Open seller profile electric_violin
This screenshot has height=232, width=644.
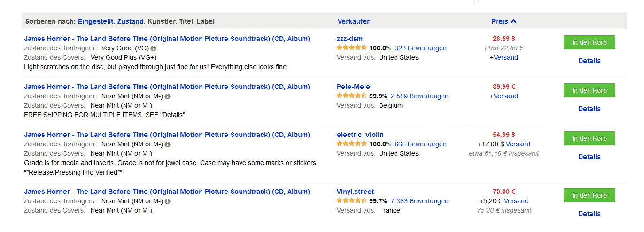click(360, 135)
